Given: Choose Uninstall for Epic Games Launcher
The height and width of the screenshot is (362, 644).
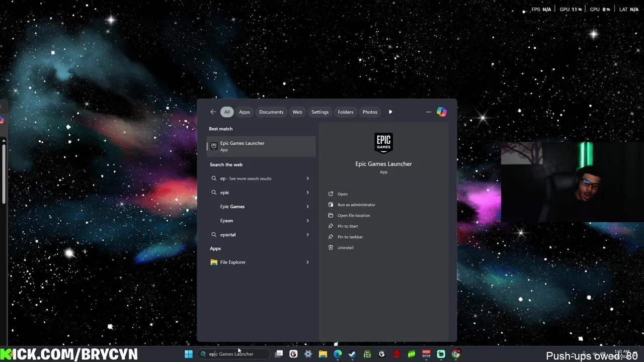Looking at the screenshot, I should pos(345,247).
